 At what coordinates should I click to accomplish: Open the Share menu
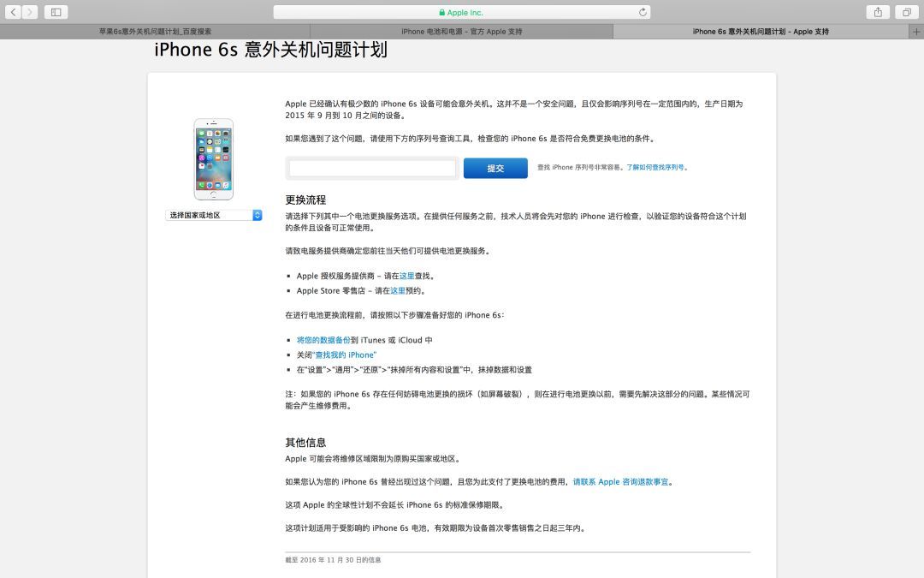pos(878,12)
